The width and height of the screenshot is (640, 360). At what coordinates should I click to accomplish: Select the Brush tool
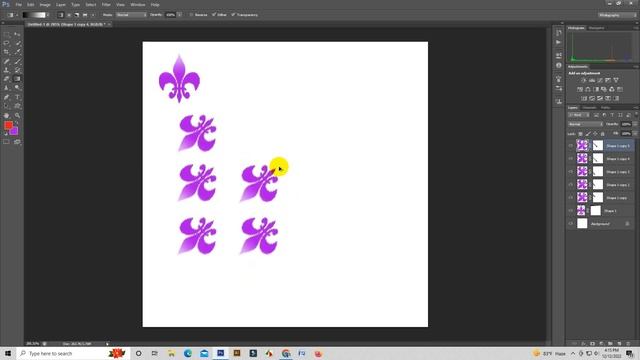coord(17,61)
